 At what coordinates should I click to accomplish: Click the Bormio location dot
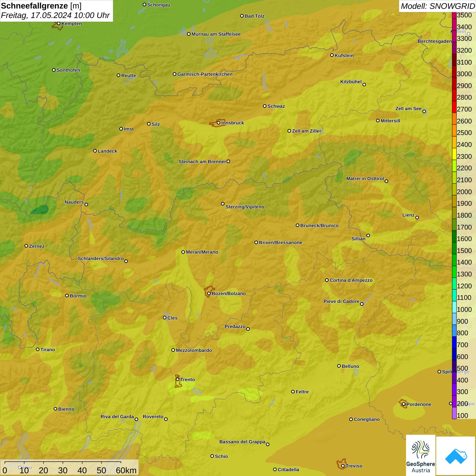(67, 295)
